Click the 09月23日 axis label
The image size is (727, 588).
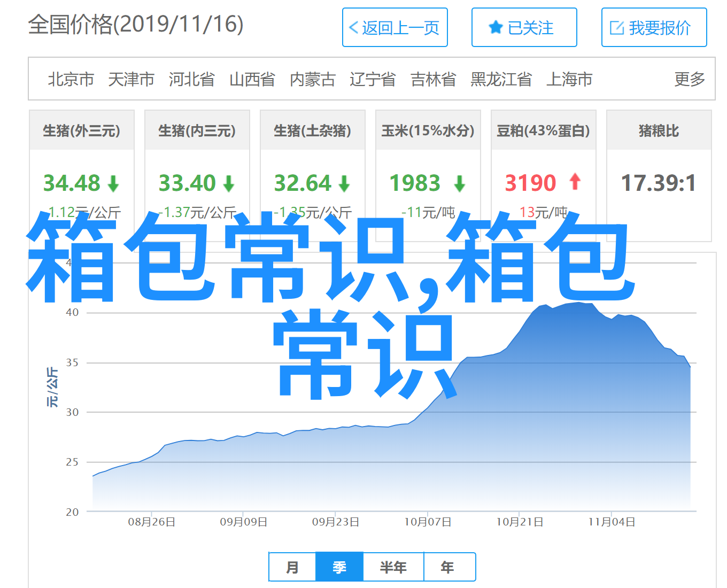(336, 522)
